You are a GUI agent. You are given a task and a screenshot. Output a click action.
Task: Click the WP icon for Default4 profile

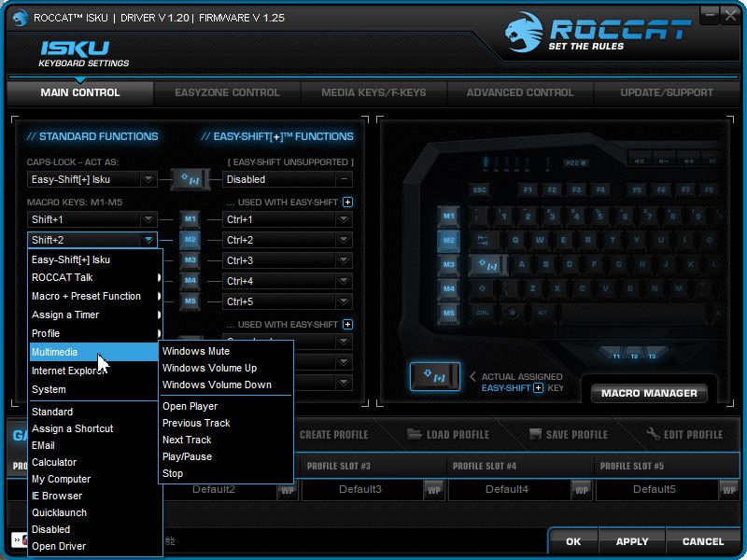coord(581,489)
